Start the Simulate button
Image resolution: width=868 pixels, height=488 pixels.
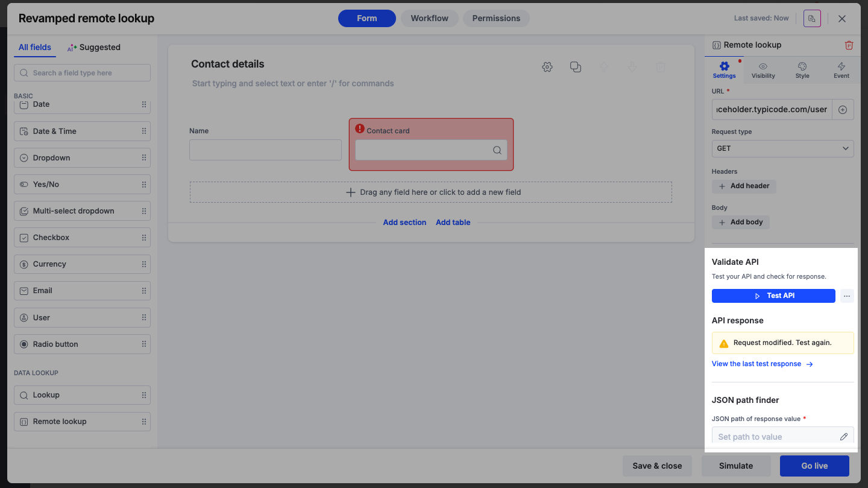(736, 466)
